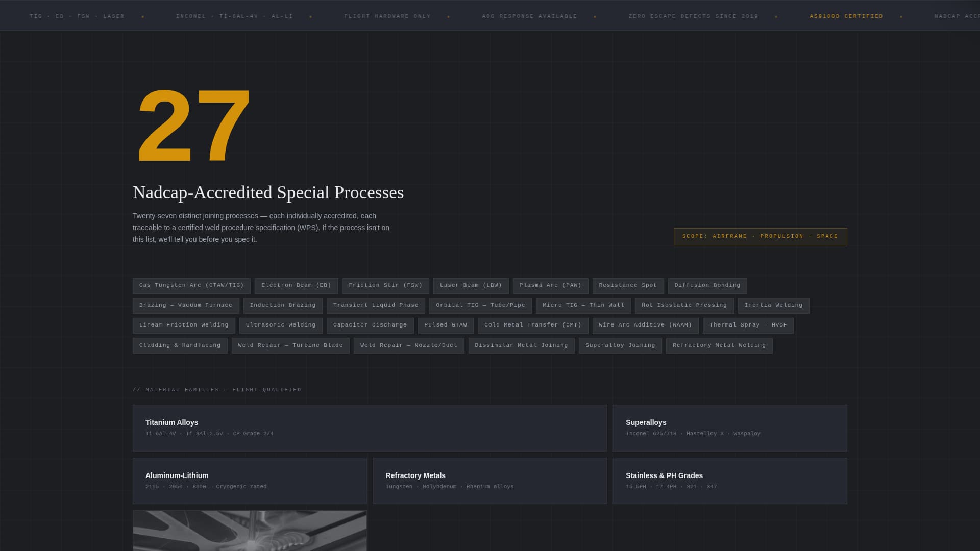Open the Titanium Alloys material card
Viewport: 980px width, 551px height.
point(369,428)
